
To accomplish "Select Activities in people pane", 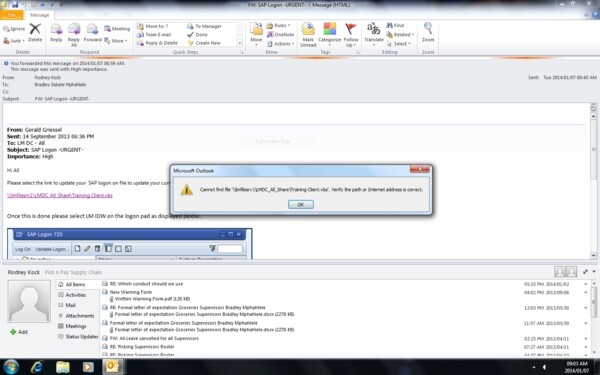I will 72,295.
